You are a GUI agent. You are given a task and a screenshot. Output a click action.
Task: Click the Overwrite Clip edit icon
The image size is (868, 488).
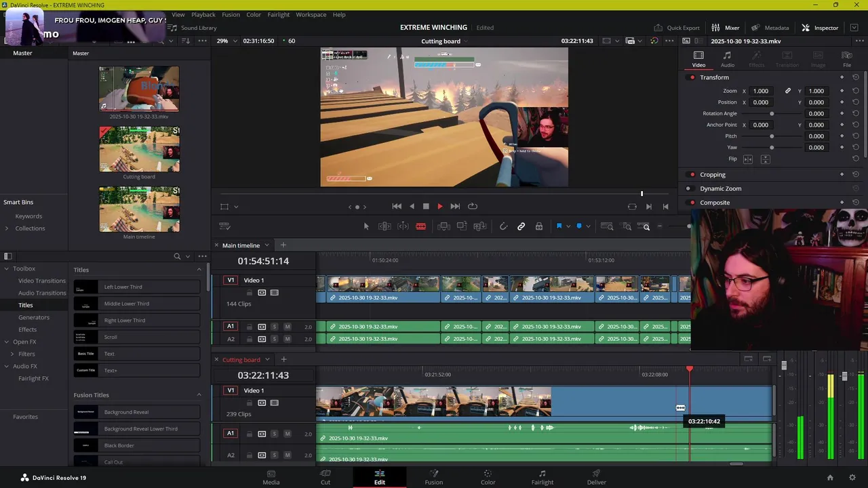[x=462, y=226]
